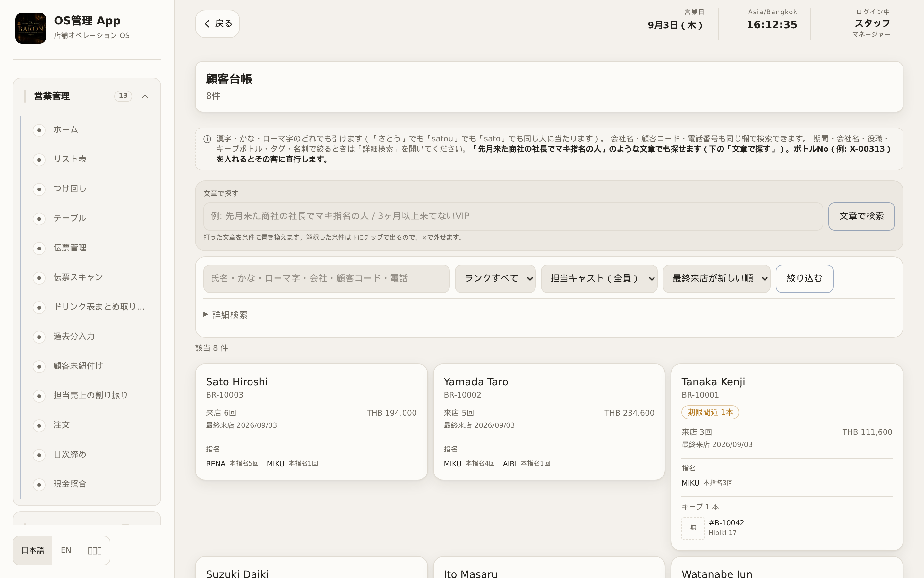Open the 最終来店が新しい順 sort dropdown
The width and height of the screenshot is (924, 578).
717,279
